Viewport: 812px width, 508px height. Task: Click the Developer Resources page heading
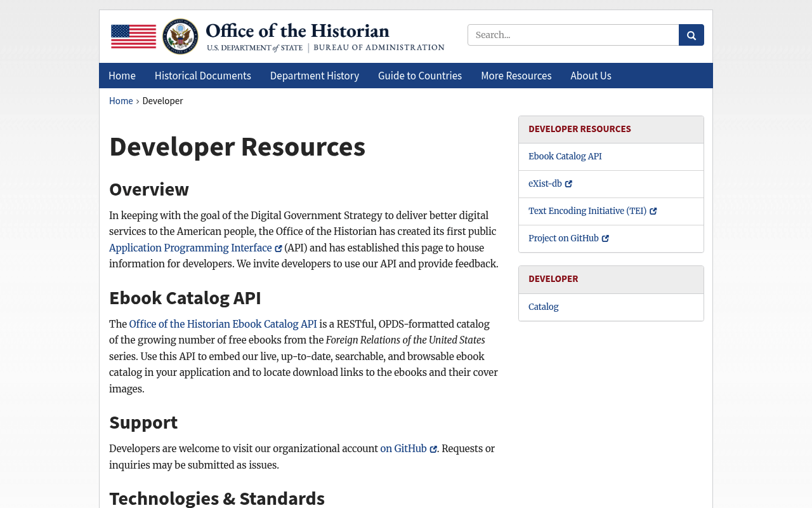237,147
